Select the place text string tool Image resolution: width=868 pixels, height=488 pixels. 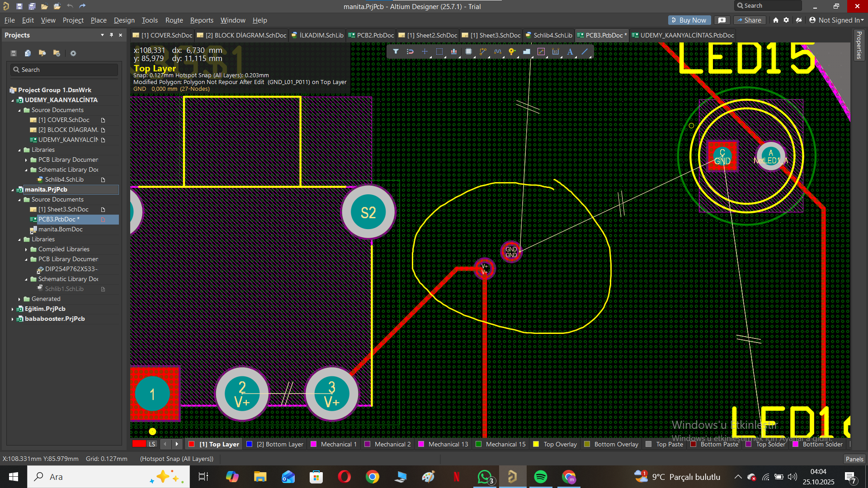point(570,52)
